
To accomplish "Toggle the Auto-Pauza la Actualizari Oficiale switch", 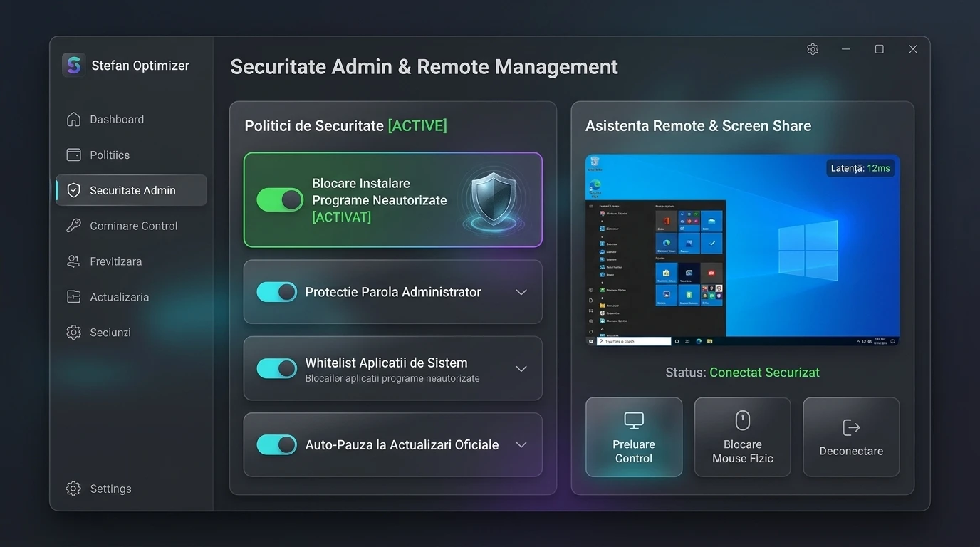I will point(276,445).
